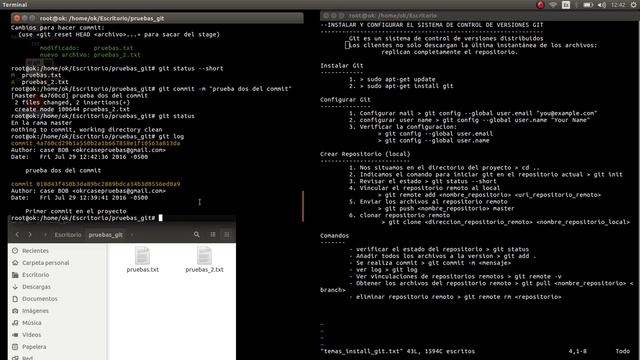640x360 pixels.
Task: Click 'Crear Repositorio (local)' heading
Action: 365,154
